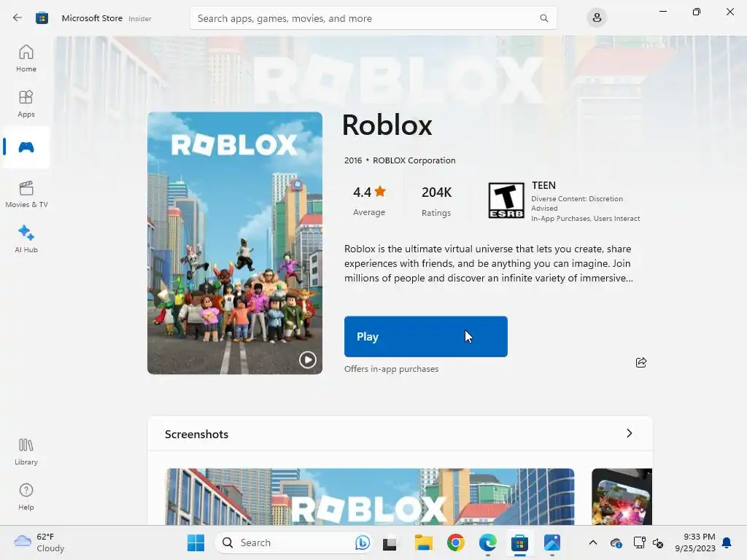This screenshot has width=747, height=560.
Task: Open Task View in the taskbar
Action: point(390,542)
